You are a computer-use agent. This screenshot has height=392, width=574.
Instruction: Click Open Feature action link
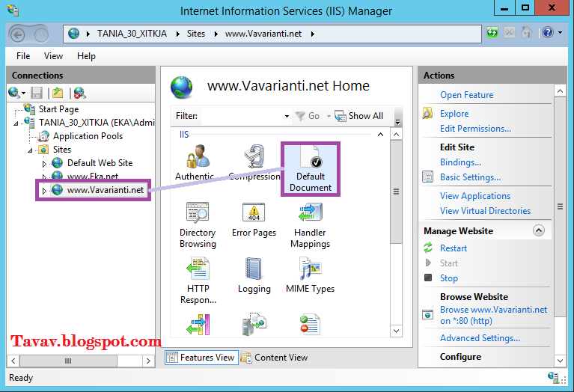click(467, 95)
